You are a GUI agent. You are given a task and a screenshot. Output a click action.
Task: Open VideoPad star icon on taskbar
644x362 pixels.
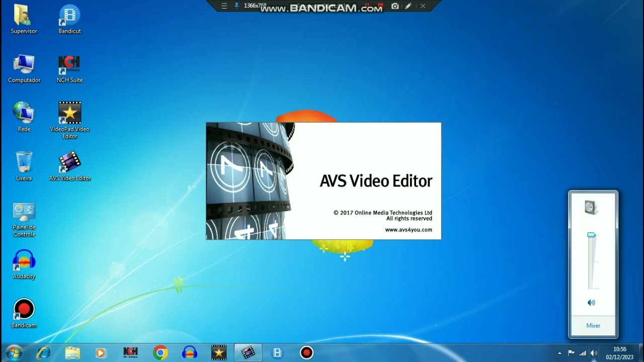point(219,353)
